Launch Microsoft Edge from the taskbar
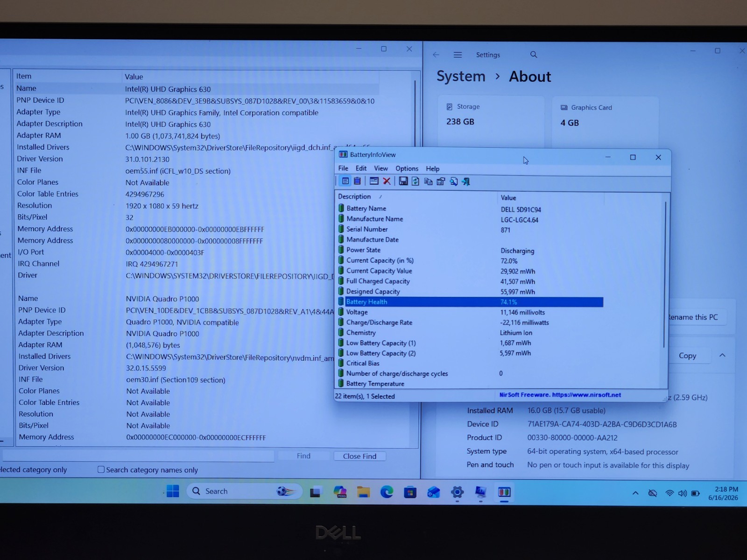This screenshot has height=560, width=747. coord(387,492)
